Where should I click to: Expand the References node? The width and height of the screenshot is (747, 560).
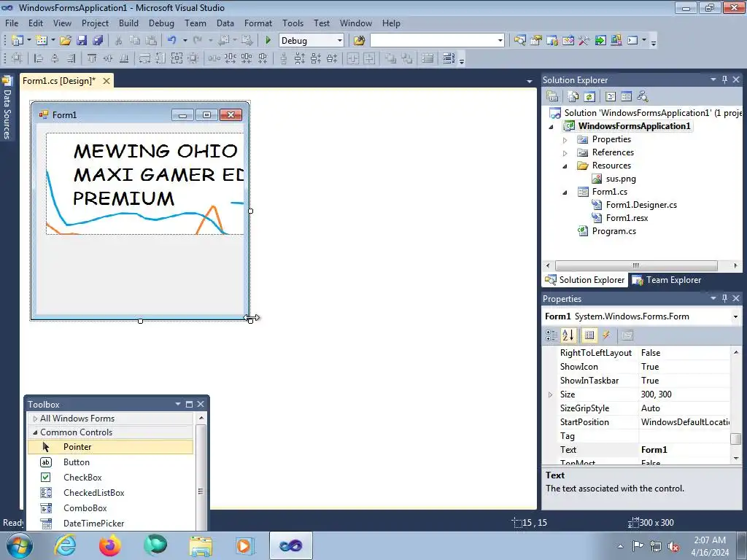[565, 153]
